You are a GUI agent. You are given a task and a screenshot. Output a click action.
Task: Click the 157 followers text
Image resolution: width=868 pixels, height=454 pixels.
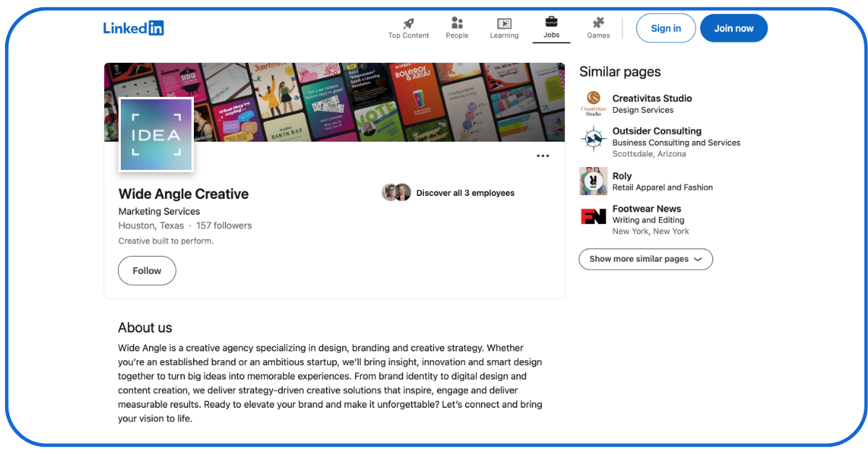tap(224, 226)
